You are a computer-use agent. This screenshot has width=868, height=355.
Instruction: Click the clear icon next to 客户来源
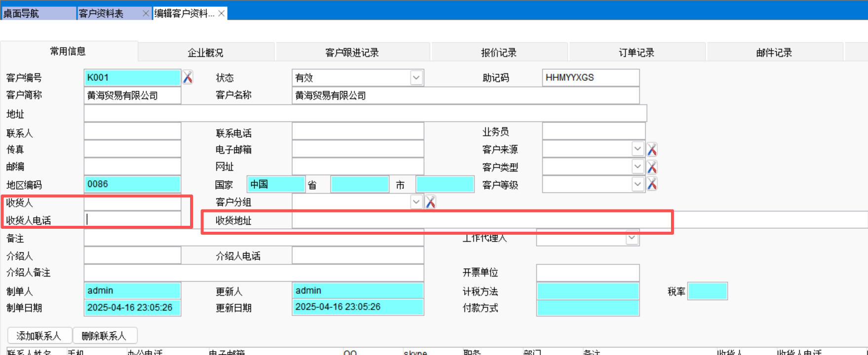[652, 149]
